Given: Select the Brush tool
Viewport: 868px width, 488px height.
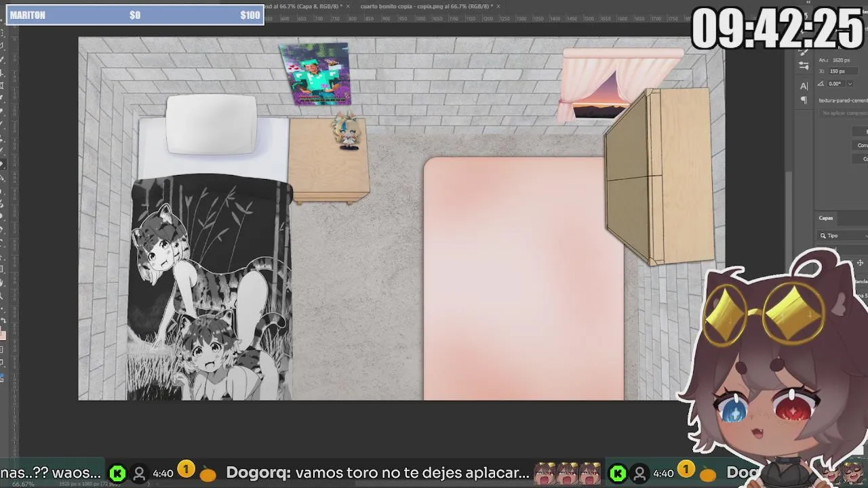Looking at the screenshot, I should [2, 124].
